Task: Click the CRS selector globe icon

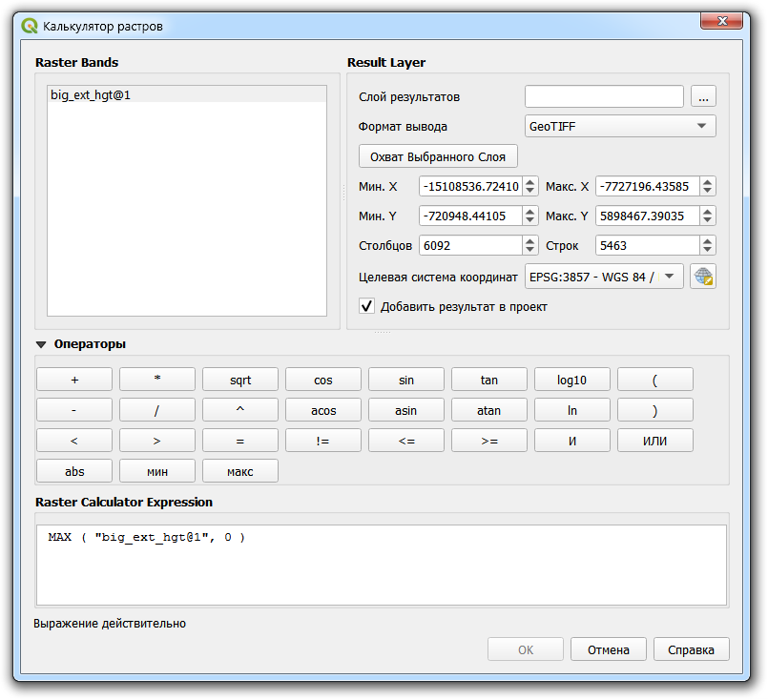Action: 703,277
